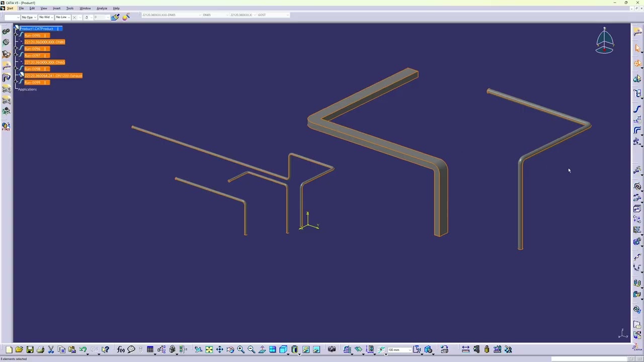
Task: Open the Analyze menu
Action: (x=102, y=8)
